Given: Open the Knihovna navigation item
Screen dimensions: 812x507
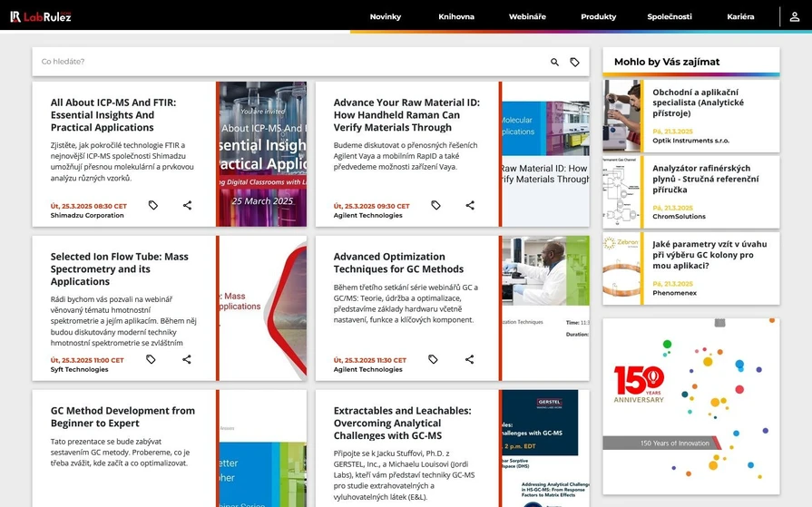Looking at the screenshot, I should coord(455,16).
